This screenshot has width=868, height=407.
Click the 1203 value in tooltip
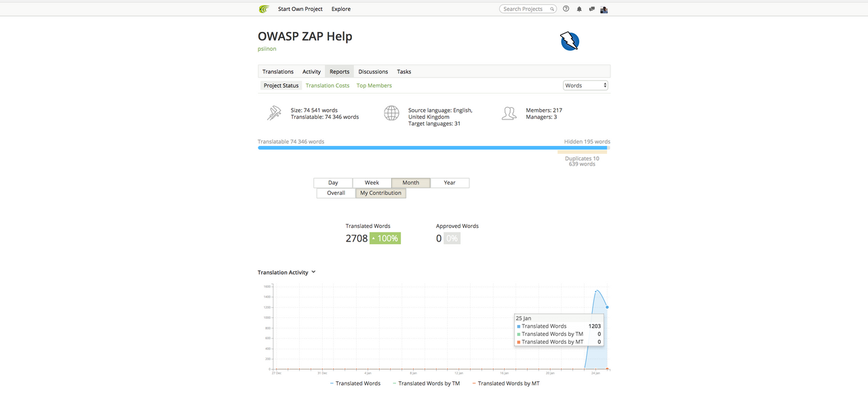595,326
